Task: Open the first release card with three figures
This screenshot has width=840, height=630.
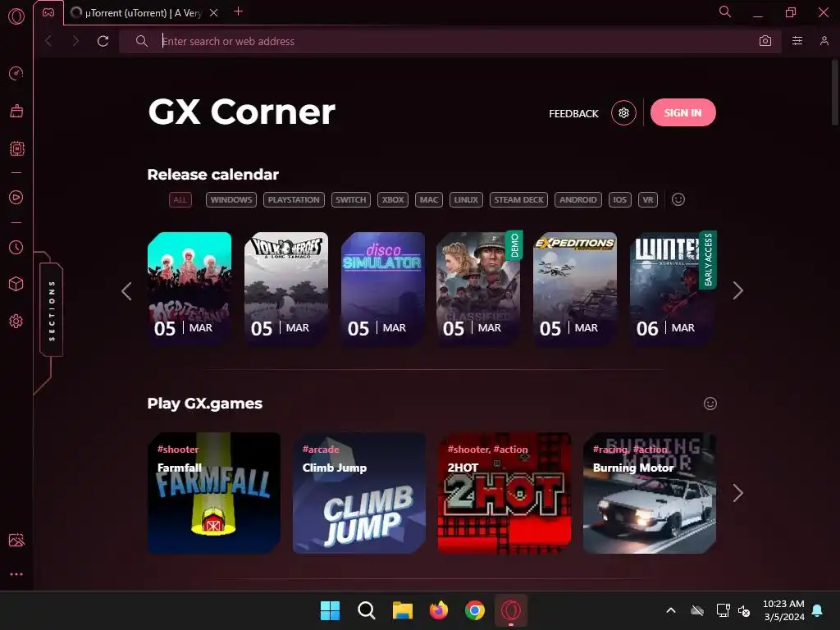Action: tap(189, 288)
